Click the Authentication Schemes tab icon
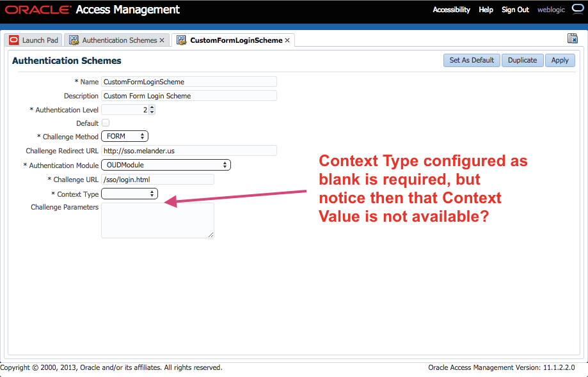This screenshot has width=588, height=377. [x=74, y=39]
